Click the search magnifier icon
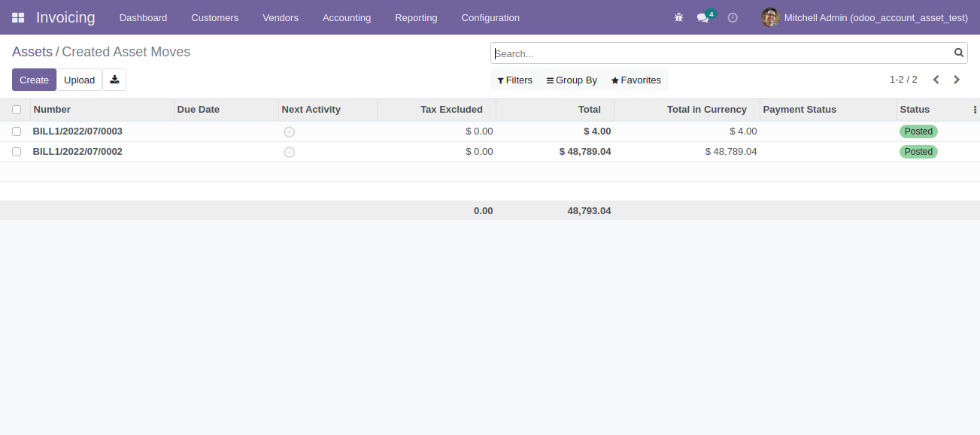 pos(959,53)
